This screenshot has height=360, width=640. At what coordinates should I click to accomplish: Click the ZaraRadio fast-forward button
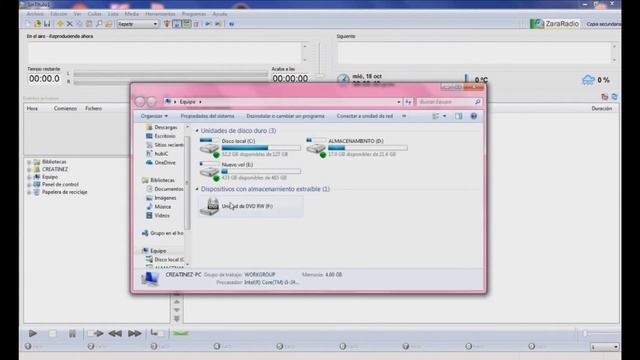click(134, 333)
